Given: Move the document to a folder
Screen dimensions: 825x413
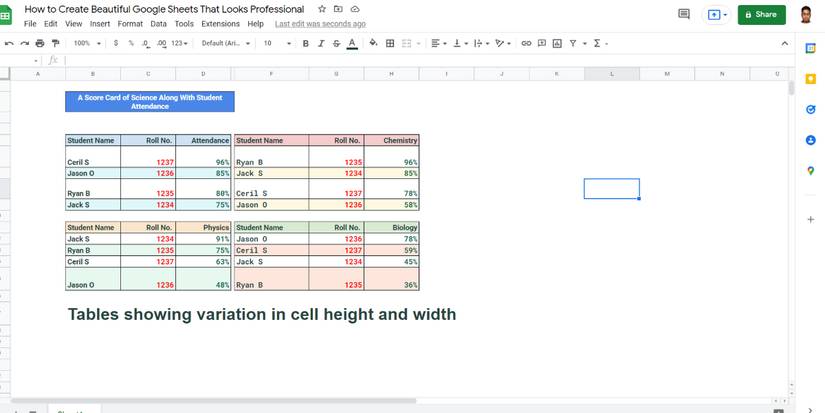Looking at the screenshot, I should point(338,9).
